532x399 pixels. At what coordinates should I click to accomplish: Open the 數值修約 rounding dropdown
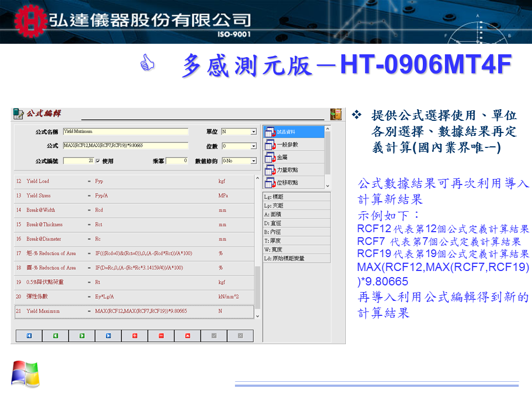[x=253, y=161]
